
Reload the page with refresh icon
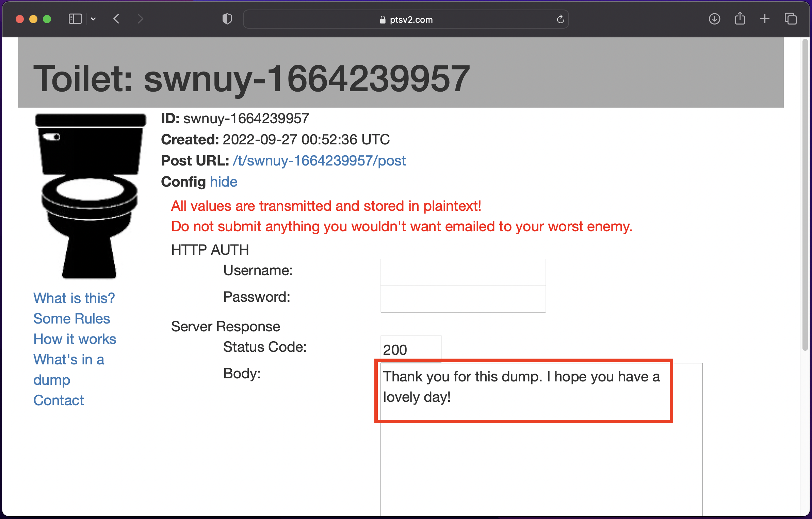pyautogui.click(x=560, y=19)
